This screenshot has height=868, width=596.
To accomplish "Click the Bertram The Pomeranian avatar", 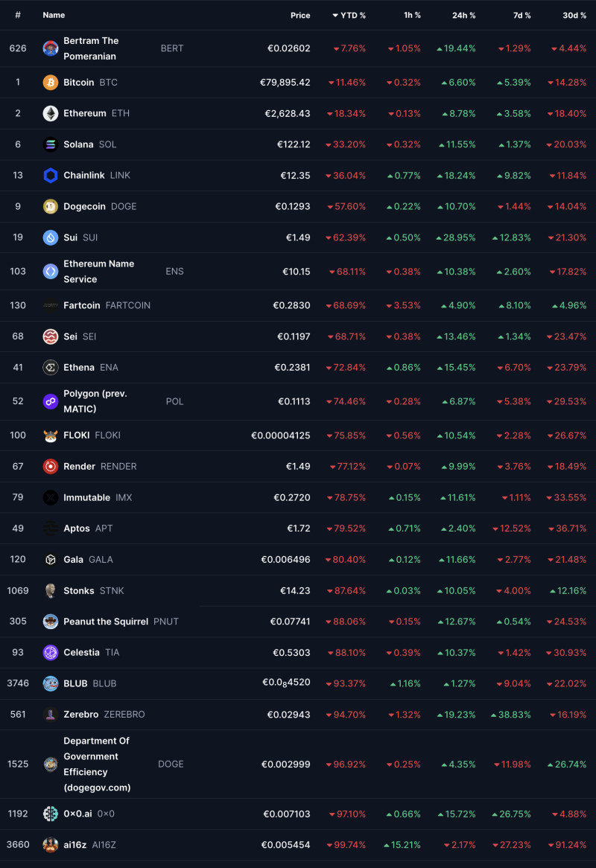I will (x=51, y=48).
